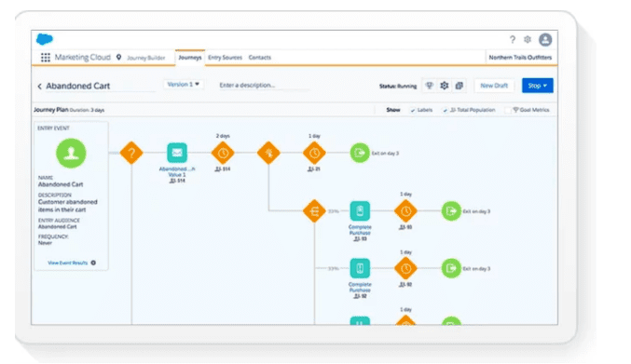Open the help question mark icon

[x=513, y=39]
